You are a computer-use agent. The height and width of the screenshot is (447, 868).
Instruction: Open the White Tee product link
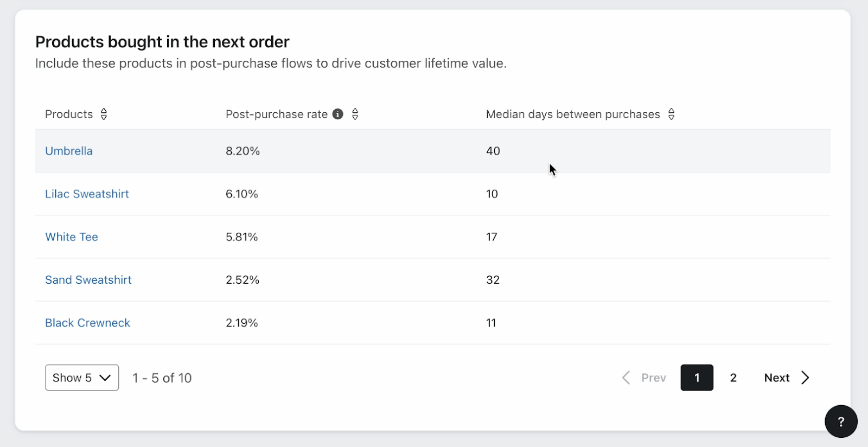[72, 237]
